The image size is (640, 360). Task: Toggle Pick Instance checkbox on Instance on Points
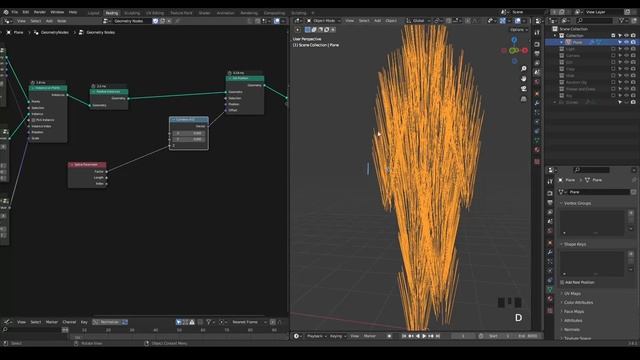point(33,120)
